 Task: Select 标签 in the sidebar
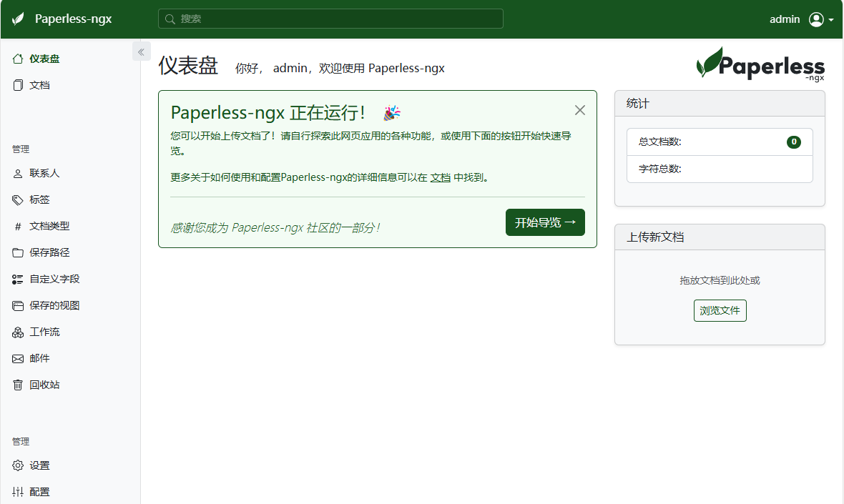pyautogui.click(x=39, y=199)
